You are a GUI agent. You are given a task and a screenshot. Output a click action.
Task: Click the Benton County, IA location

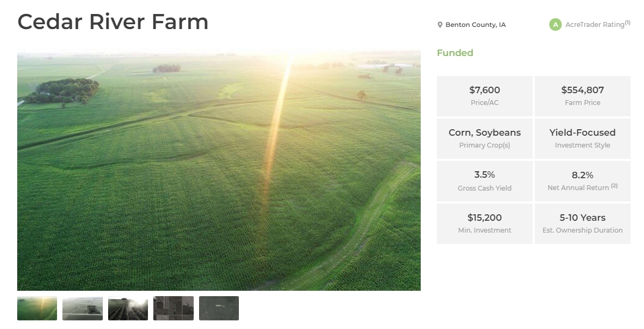(x=476, y=25)
